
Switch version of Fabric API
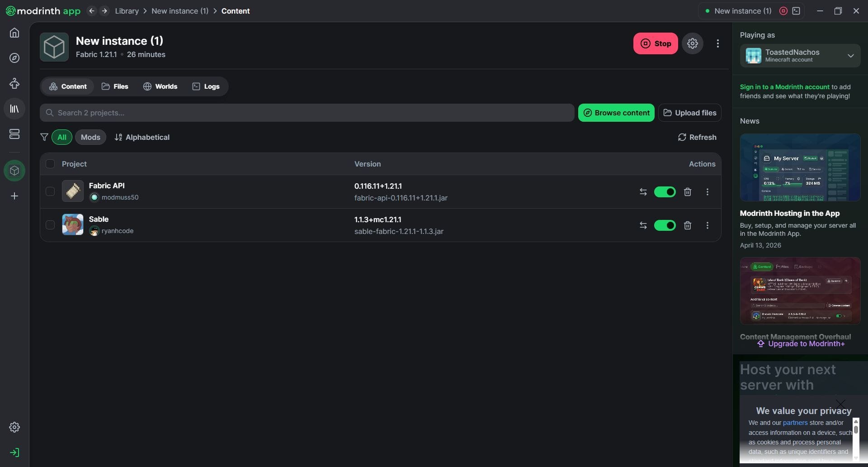[643, 192]
